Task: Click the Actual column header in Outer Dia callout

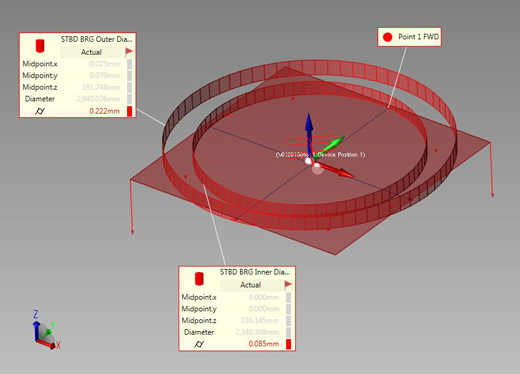Action: [x=91, y=52]
